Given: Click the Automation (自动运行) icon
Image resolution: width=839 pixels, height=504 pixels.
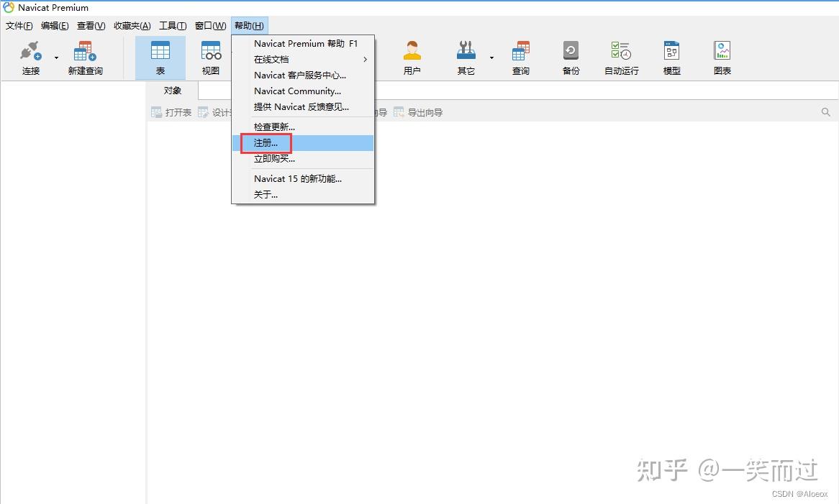Looking at the screenshot, I should [621, 51].
